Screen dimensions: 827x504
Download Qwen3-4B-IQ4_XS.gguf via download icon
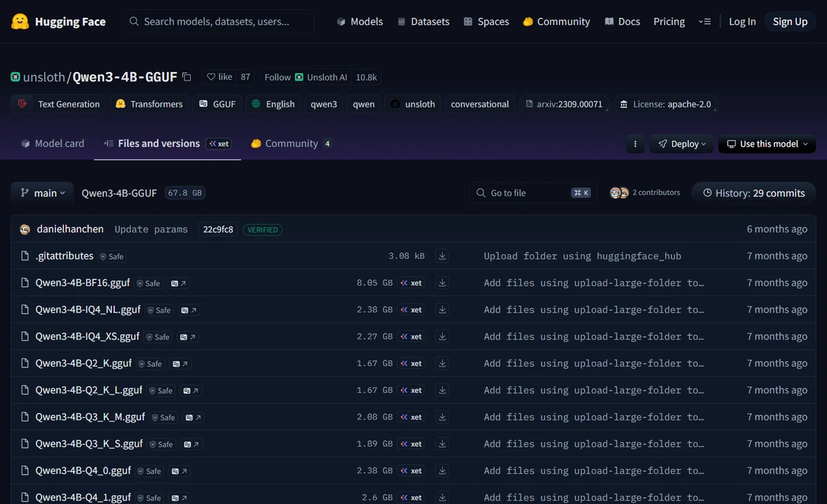(442, 337)
